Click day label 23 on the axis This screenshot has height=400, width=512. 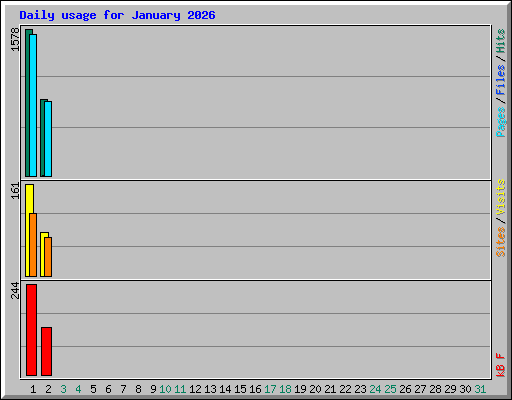tap(360, 389)
